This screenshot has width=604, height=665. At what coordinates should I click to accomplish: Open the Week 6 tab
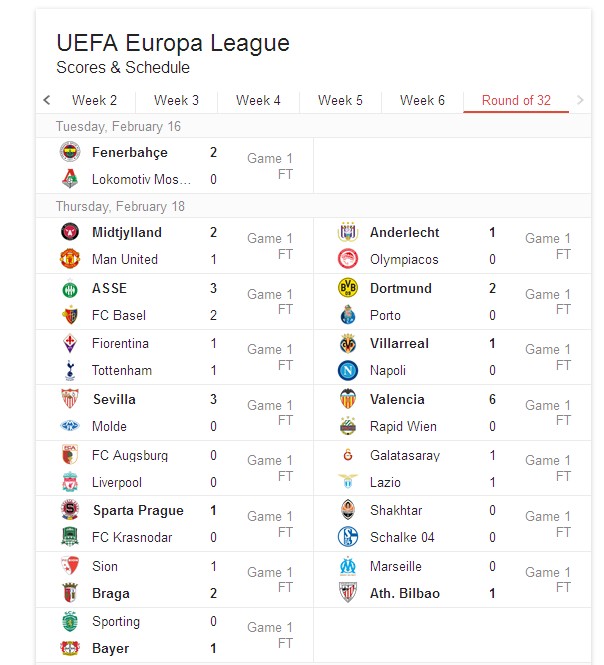tap(422, 100)
